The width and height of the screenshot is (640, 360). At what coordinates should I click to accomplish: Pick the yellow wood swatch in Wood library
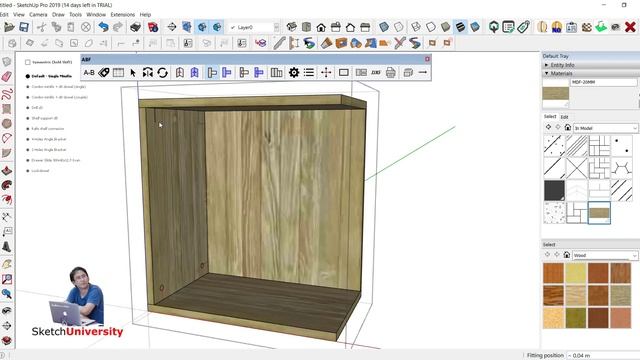click(576, 273)
